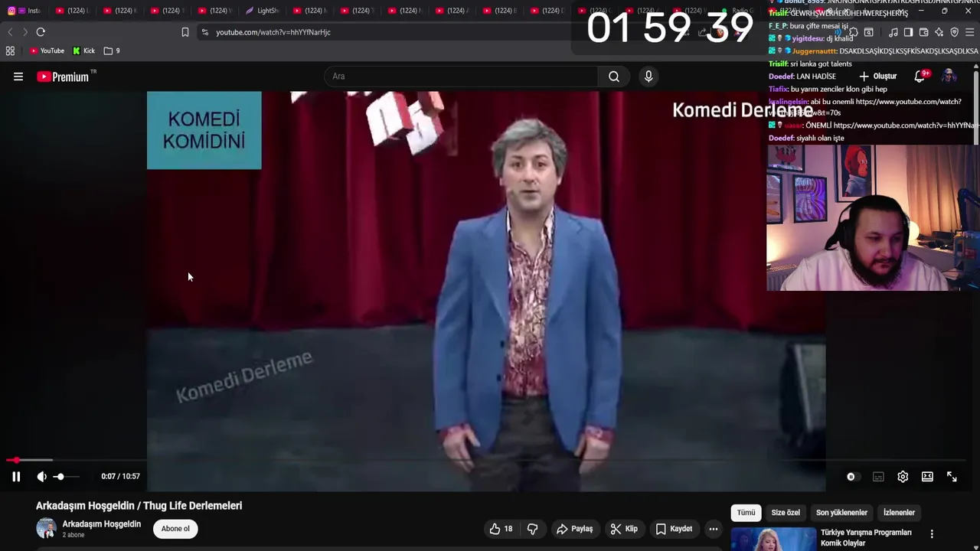Toggle subtitles in the video player
Image resolution: width=980 pixels, height=551 pixels.
pos(878,477)
